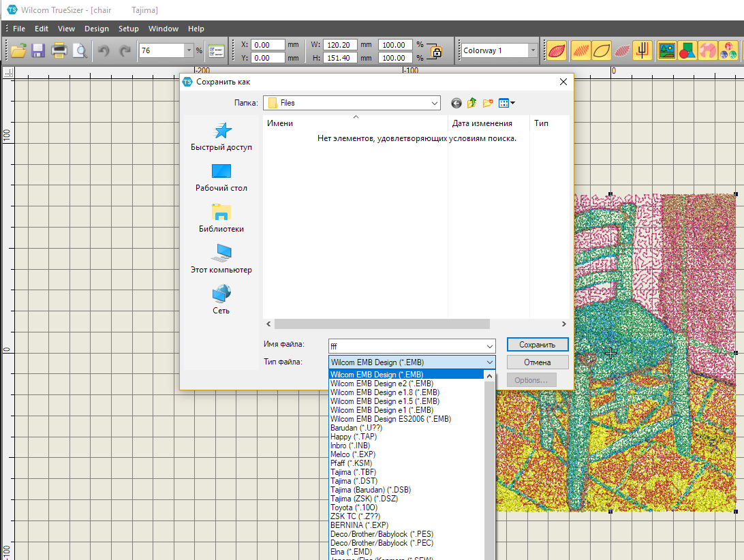Click the Имя файла text field

coord(407,345)
